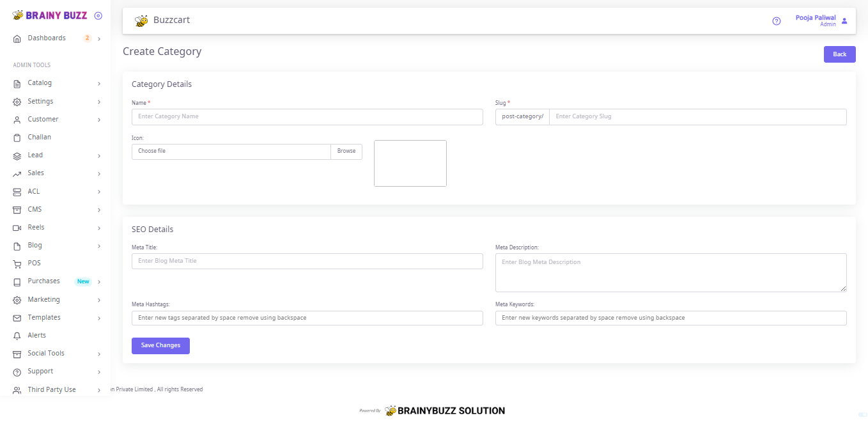Open the Challan menu item
Viewport: 868px width, 422px height.
[x=39, y=136]
